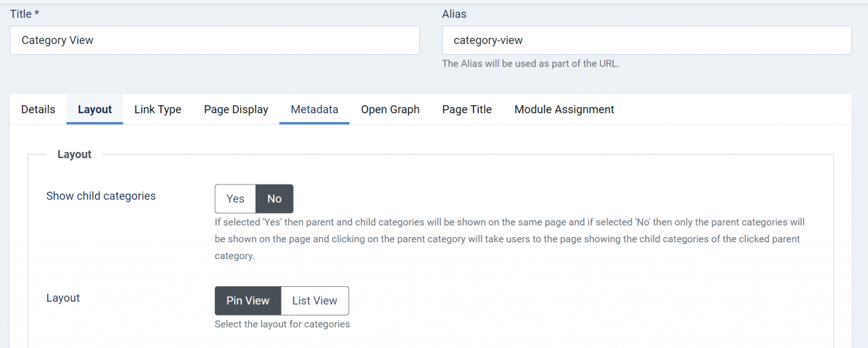This screenshot has height=348, width=868.
Task: Click the Title input field
Action: pos(214,40)
